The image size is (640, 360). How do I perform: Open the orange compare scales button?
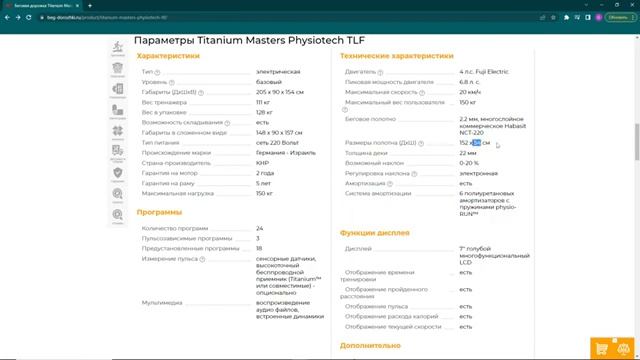623,349
